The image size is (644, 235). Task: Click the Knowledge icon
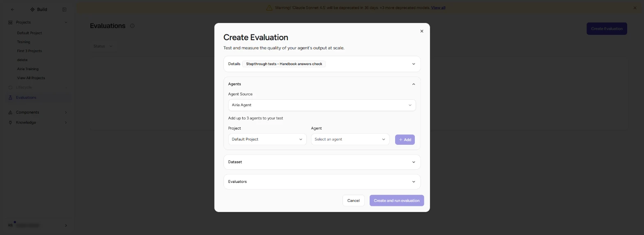click(10, 123)
